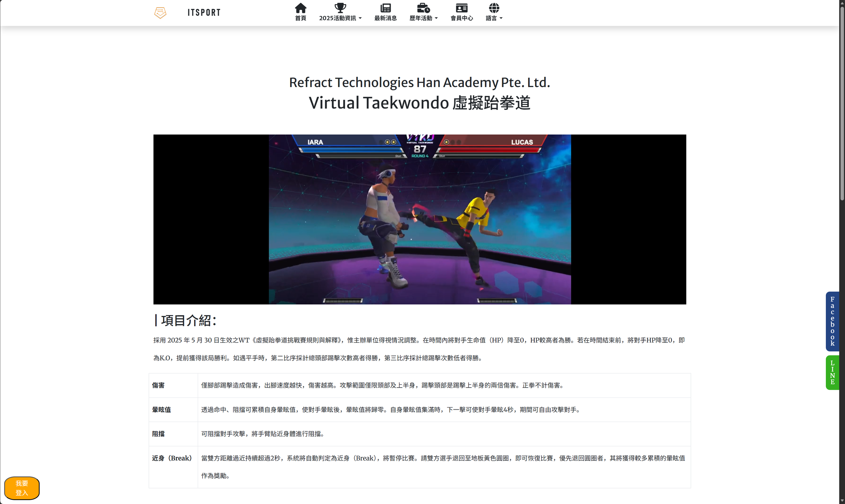
Task: Click the text 可阻擋對手攻擊 description cell
Action: pos(444,434)
